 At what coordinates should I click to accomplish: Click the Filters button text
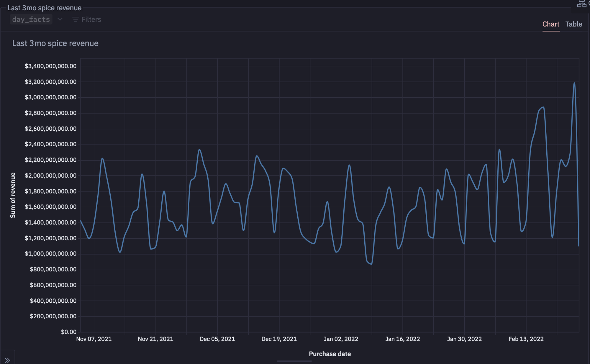tap(91, 19)
